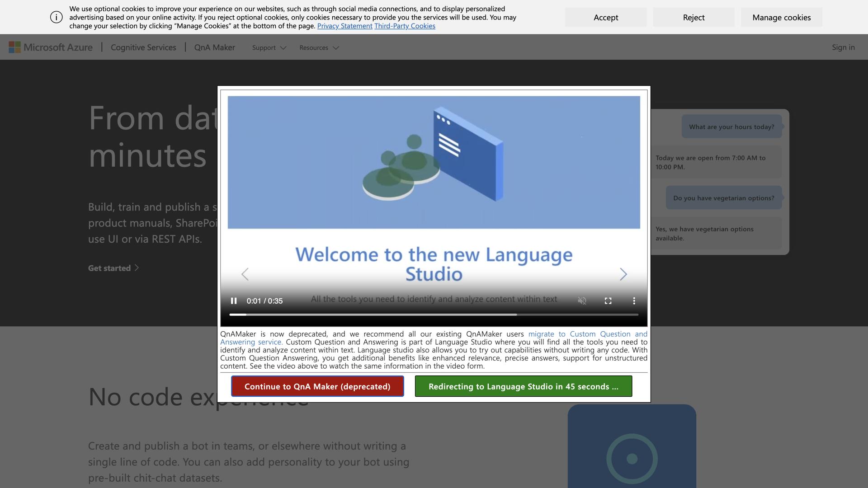Open the Privacy Statement link
Screen dimensions: 868x488
pyautogui.click(x=344, y=26)
